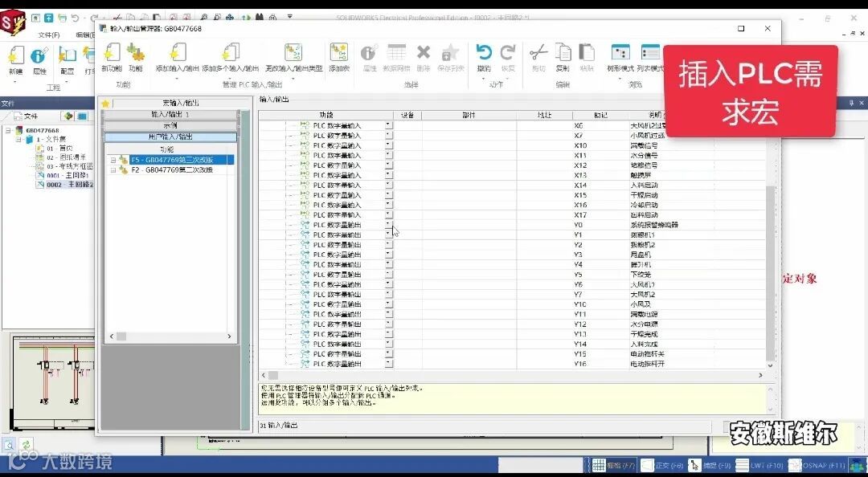Click the yellow star icon beside 宏输入/输出
This screenshot has height=477, width=868.
pyautogui.click(x=106, y=104)
